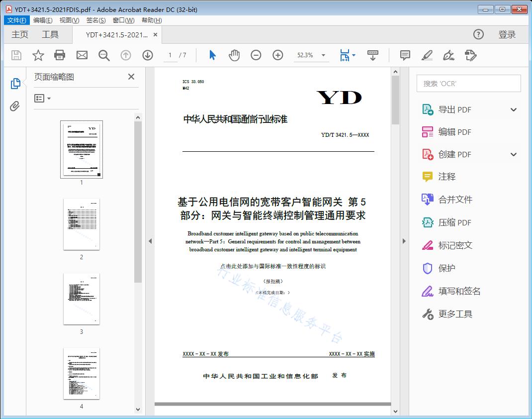
Task: Pick the Highlight text marker icon
Action: click(x=428, y=55)
